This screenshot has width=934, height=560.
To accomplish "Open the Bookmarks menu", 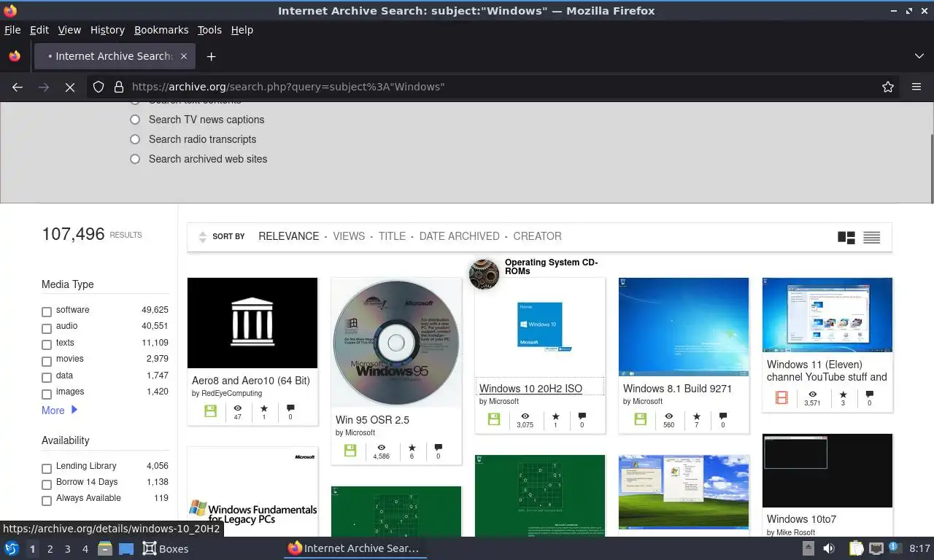I will click(x=161, y=30).
